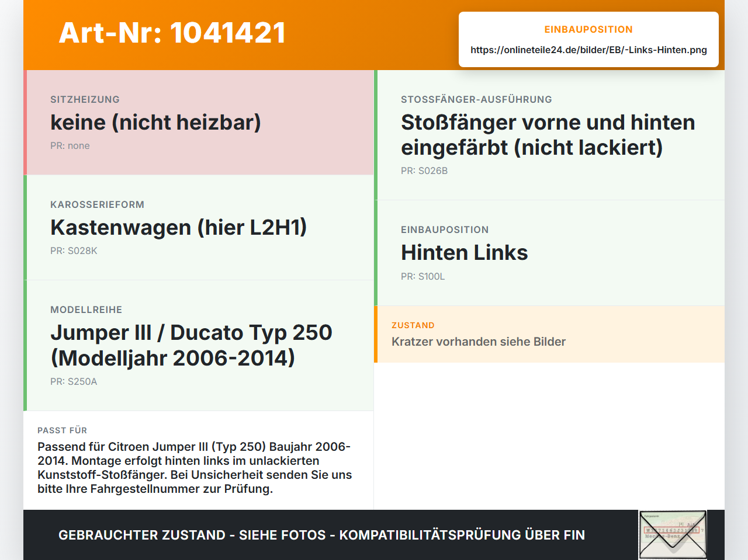Click the Stoßfänger vorne und hinten eingefärbt card

tap(549, 135)
